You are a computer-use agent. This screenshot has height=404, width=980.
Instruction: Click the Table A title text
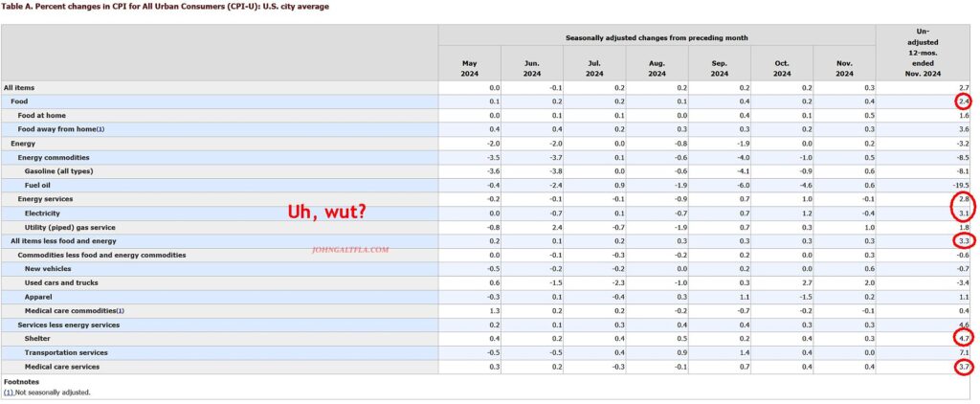point(167,7)
